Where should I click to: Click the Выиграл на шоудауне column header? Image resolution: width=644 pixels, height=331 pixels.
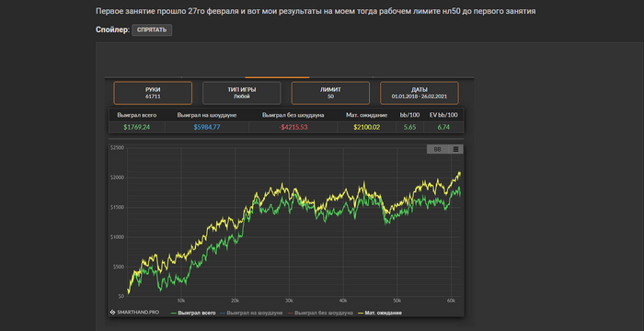click(x=207, y=116)
